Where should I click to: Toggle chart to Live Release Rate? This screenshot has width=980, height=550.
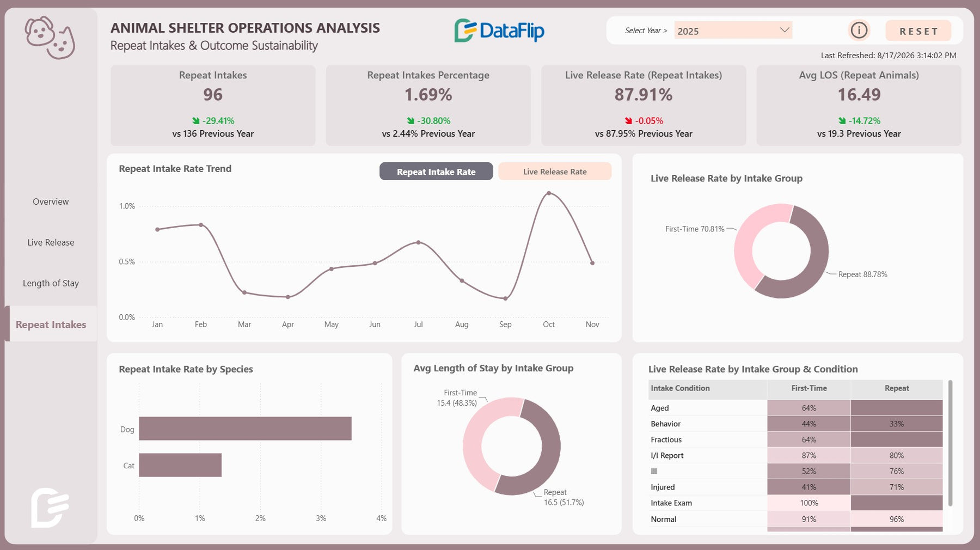555,172
